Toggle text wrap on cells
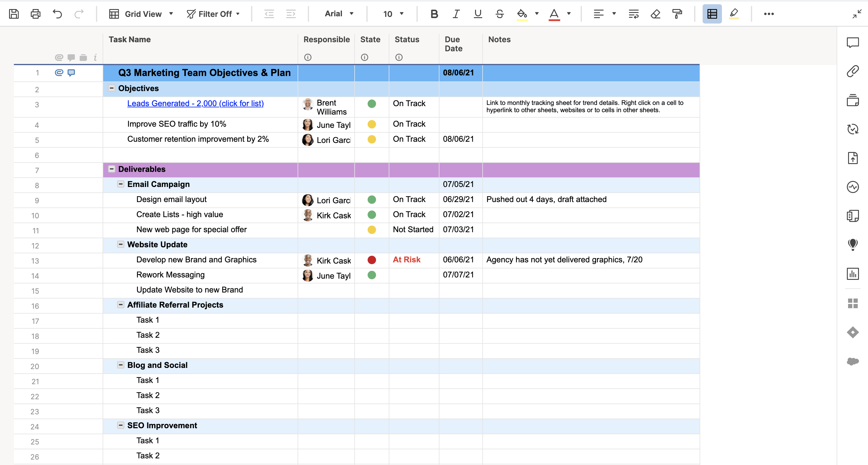Viewport: 868px width, 465px height. 633,14
